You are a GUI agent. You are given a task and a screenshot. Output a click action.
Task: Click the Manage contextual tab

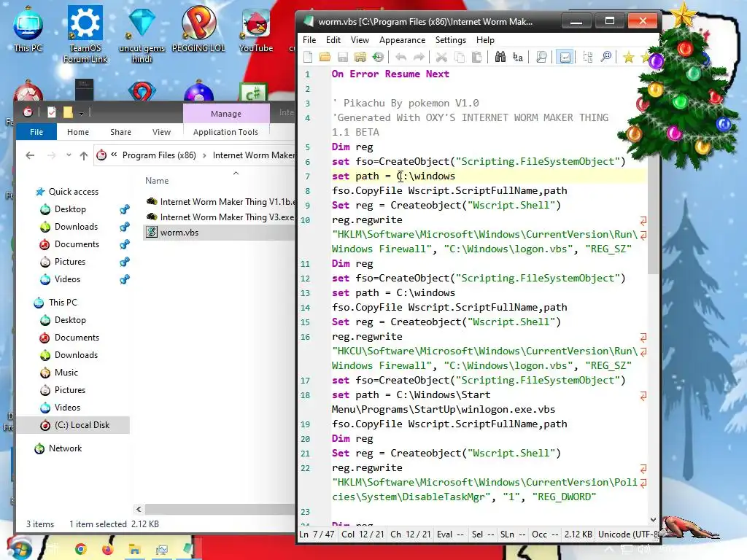[226, 114]
